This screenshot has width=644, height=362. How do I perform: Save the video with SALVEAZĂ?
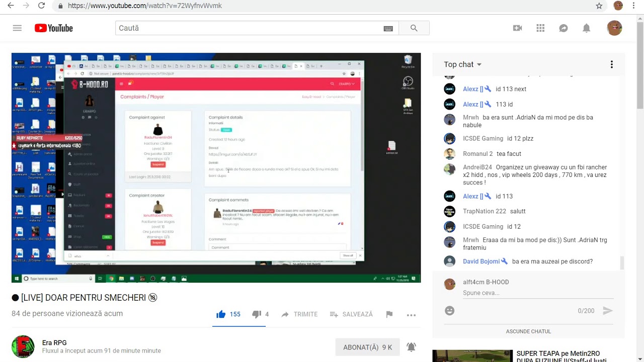(x=351, y=314)
